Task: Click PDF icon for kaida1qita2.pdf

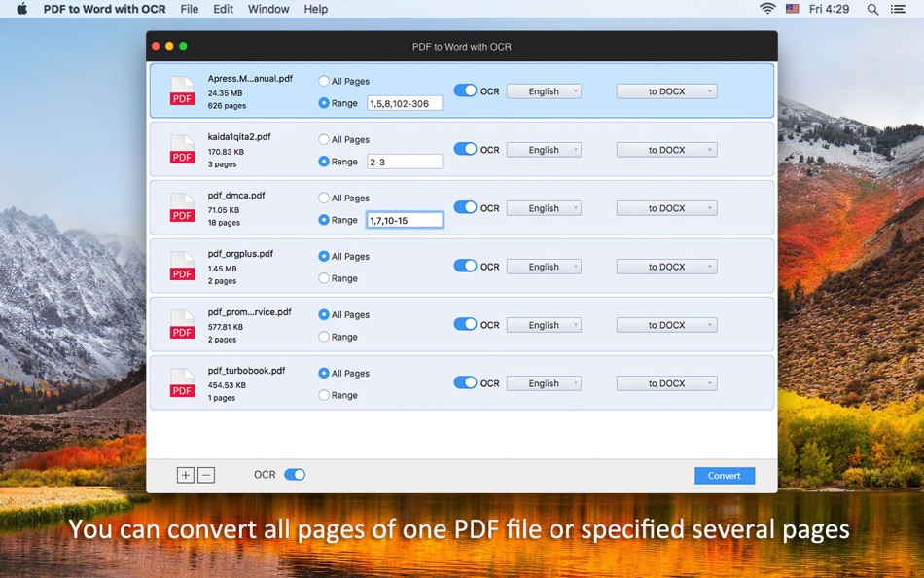Action: coord(182,150)
